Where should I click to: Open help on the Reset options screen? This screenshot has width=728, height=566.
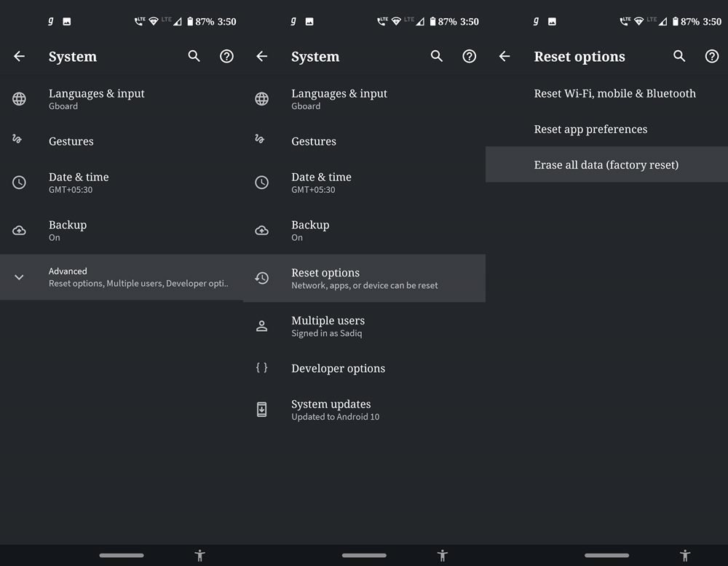click(x=712, y=56)
